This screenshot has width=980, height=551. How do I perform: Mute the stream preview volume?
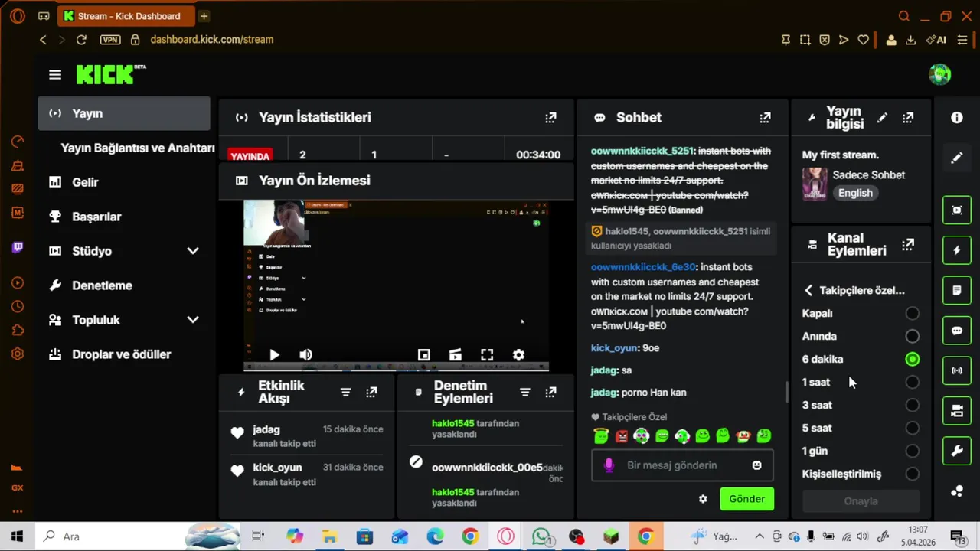tap(305, 354)
